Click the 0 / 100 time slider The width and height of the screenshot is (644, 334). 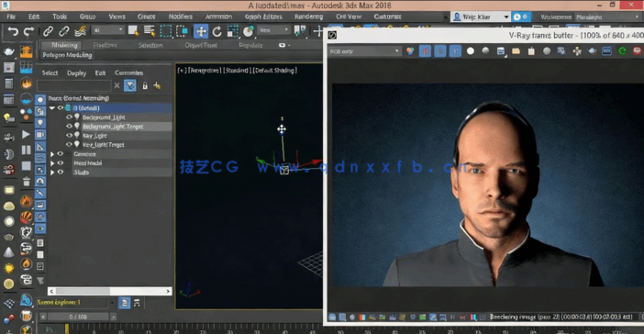tap(78, 317)
